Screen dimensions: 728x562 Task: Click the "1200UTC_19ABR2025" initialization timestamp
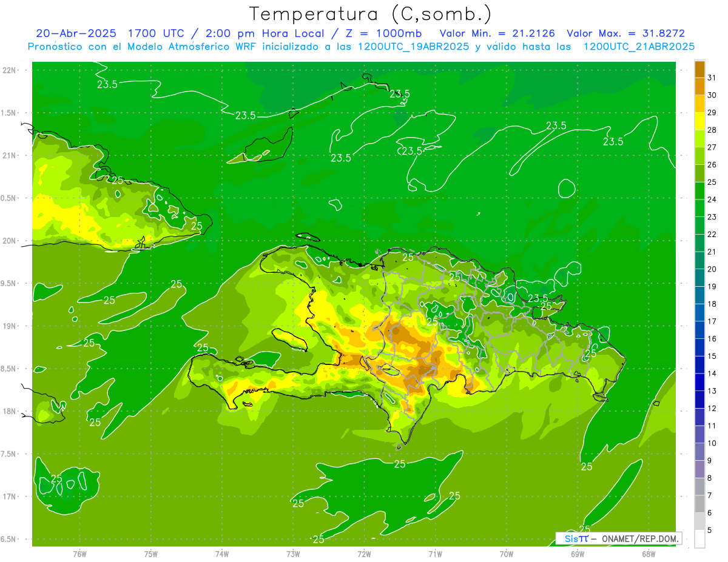[x=413, y=47]
